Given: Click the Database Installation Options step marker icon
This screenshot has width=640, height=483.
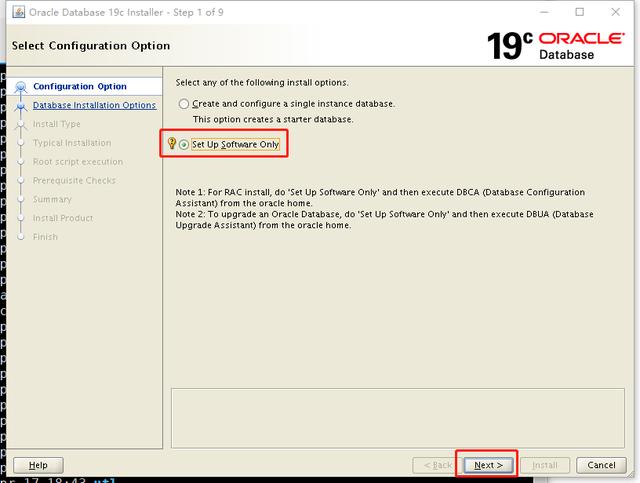Looking at the screenshot, I should click(21, 106).
